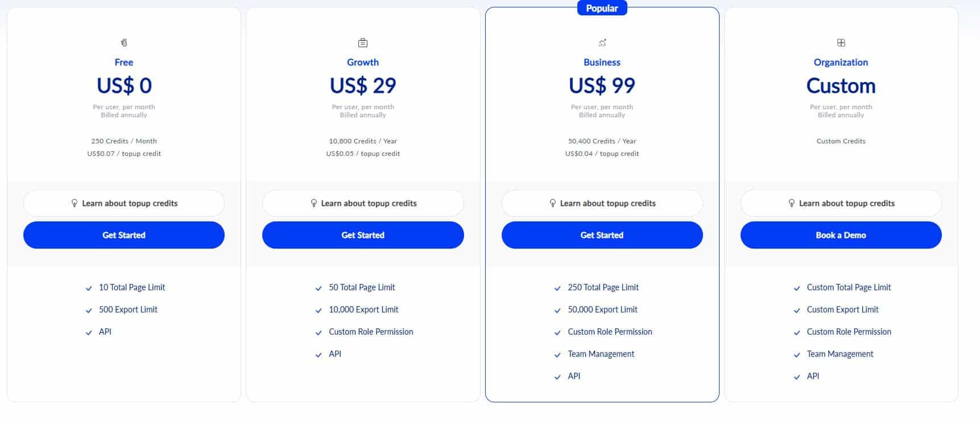
Task: Get Started with the Business plan
Action: pyautogui.click(x=602, y=234)
